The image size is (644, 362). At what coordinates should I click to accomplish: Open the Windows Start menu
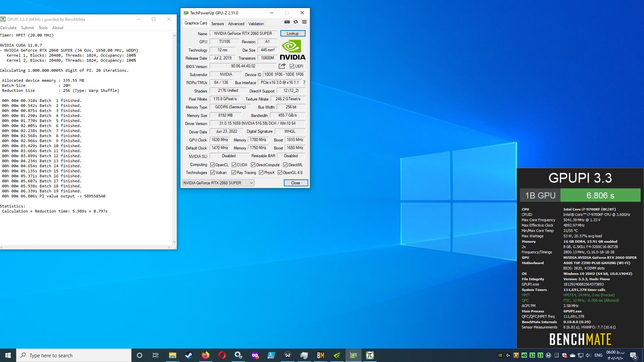(x=8, y=355)
